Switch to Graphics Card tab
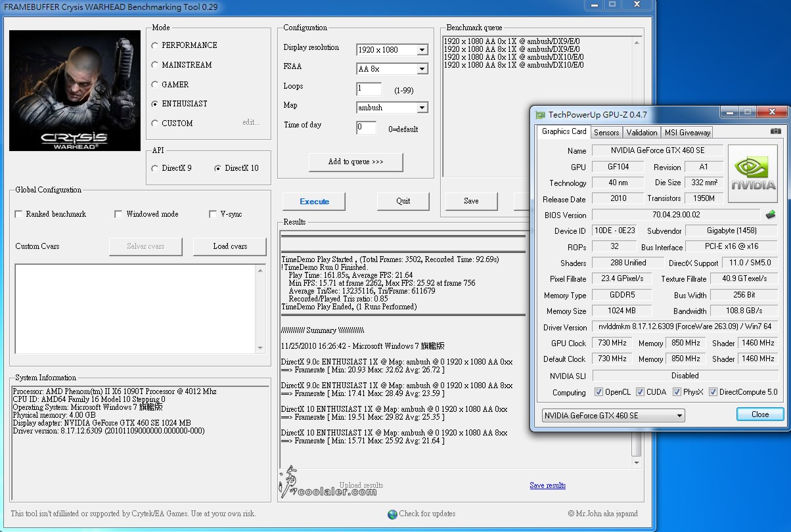The height and width of the screenshot is (532, 791). coord(564,131)
